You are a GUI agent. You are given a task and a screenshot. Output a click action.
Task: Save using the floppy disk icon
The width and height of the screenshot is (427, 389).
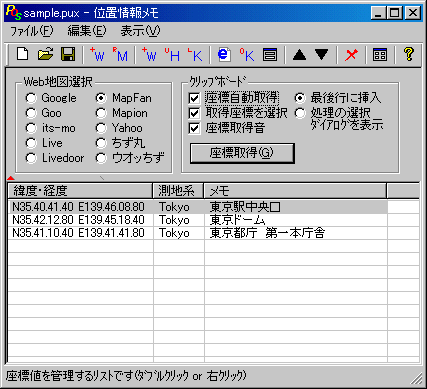tap(68, 54)
